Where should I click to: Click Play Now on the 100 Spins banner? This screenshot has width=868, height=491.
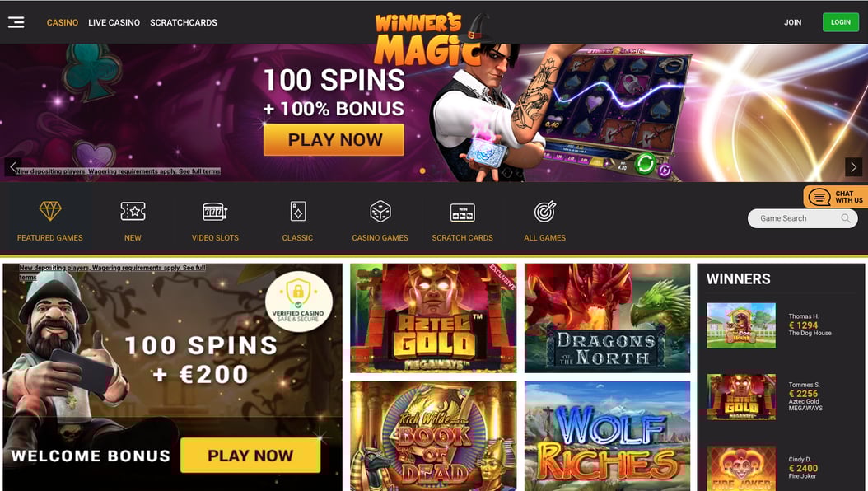[334, 139]
